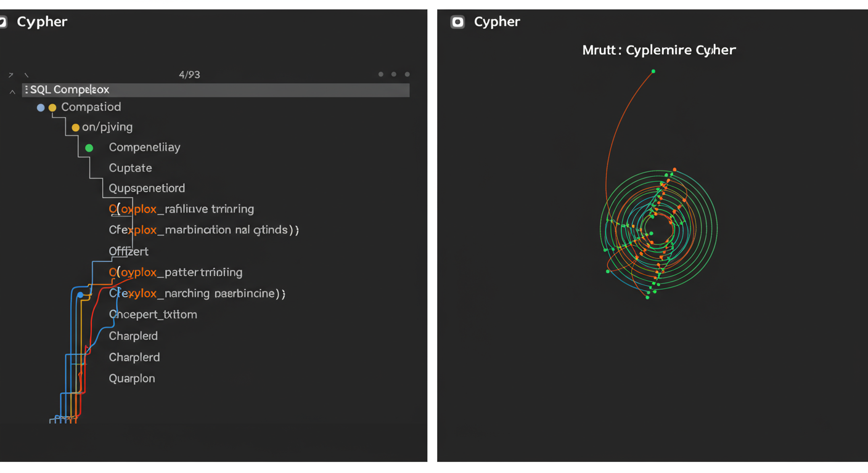The width and height of the screenshot is (868, 473).
Task: Select the SQL Compelsox header row
Action: point(216,90)
